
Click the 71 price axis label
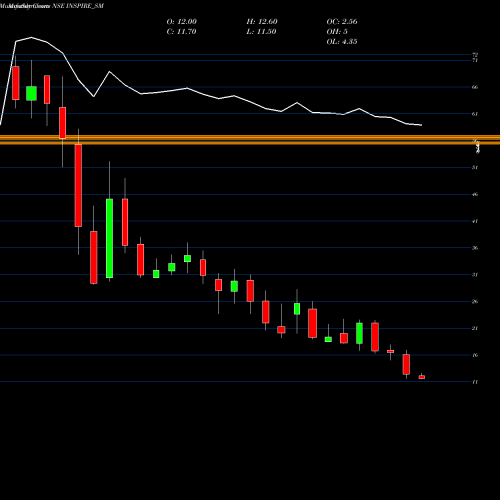click(x=475, y=60)
